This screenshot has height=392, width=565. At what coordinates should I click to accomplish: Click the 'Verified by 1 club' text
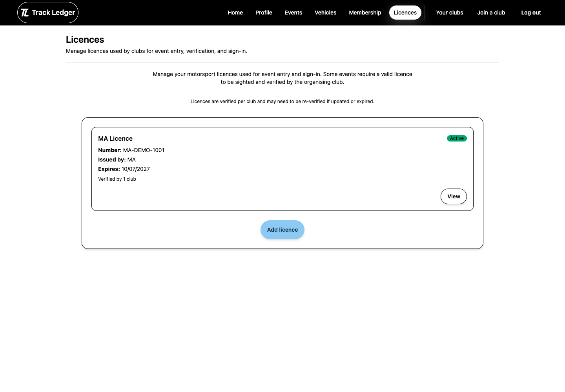117,179
